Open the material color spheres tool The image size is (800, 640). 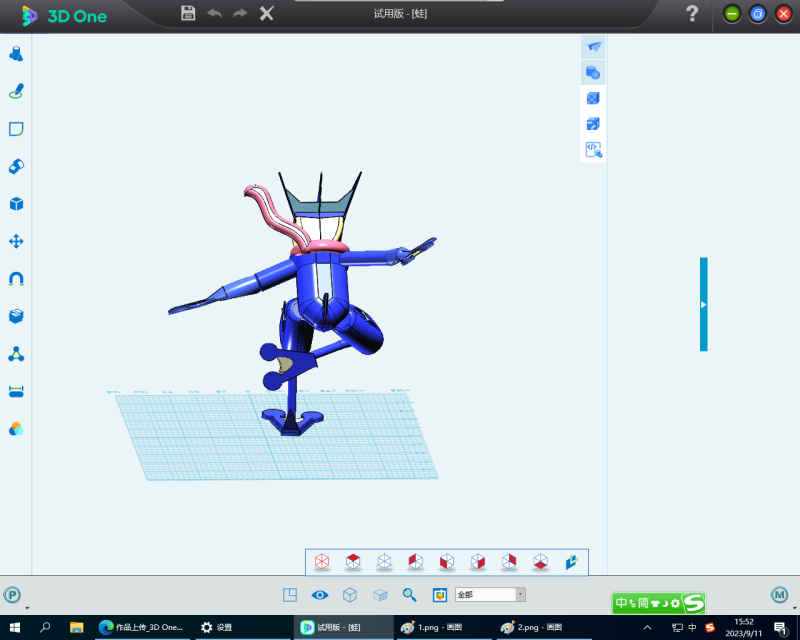(x=16, y=429)
